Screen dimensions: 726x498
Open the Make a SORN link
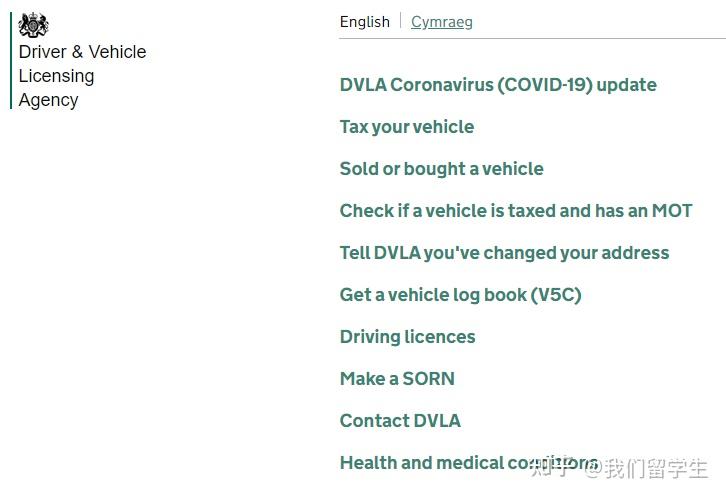(x=397, y=379)
